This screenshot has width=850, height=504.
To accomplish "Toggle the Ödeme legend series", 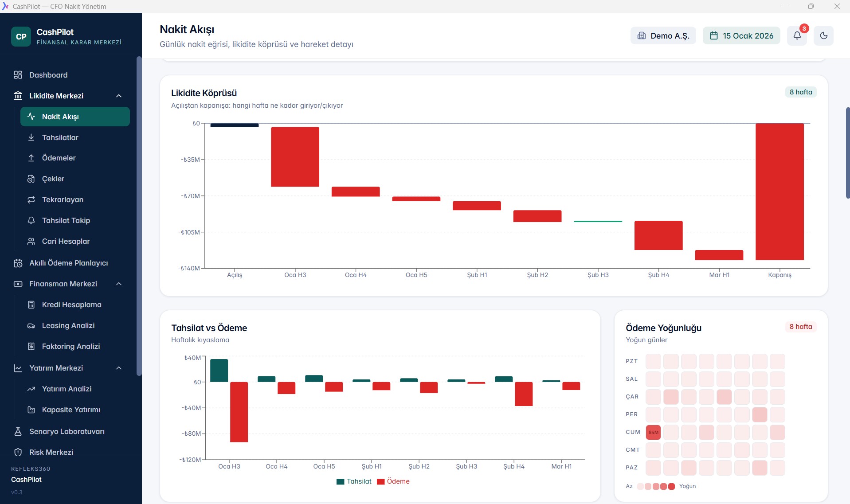I will 393,481.
